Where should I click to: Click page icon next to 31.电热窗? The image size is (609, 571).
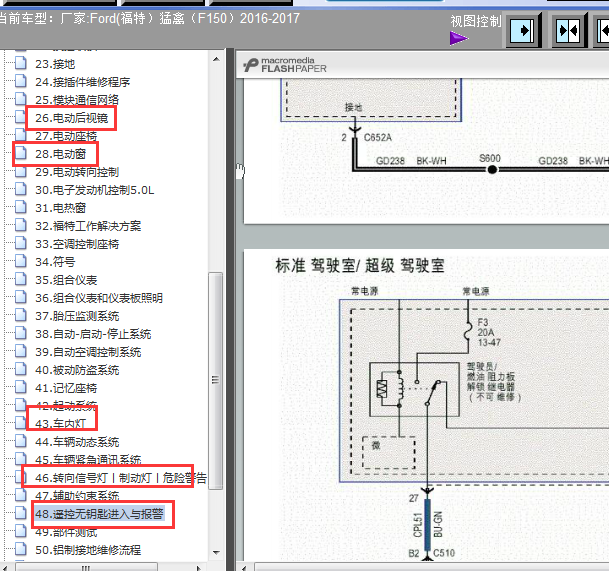(x=21, y=207)
